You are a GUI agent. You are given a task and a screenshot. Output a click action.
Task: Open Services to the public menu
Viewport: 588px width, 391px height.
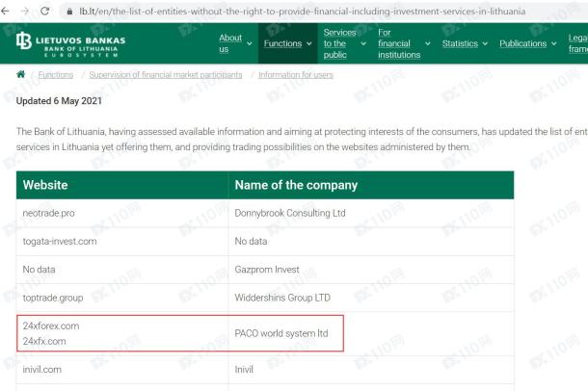(x=339, y=43)
